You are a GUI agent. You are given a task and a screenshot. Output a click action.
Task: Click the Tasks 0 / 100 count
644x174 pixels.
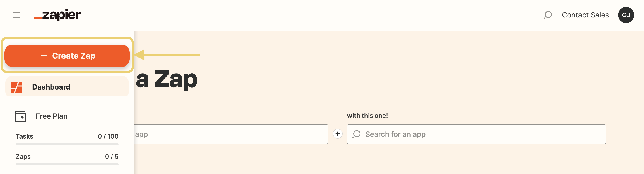(108, 136)
